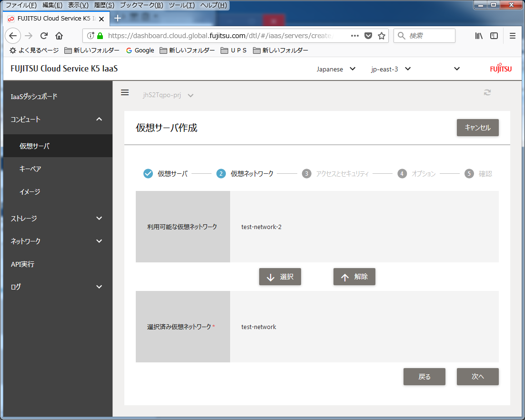Go back with the browser back arrow

13,35
